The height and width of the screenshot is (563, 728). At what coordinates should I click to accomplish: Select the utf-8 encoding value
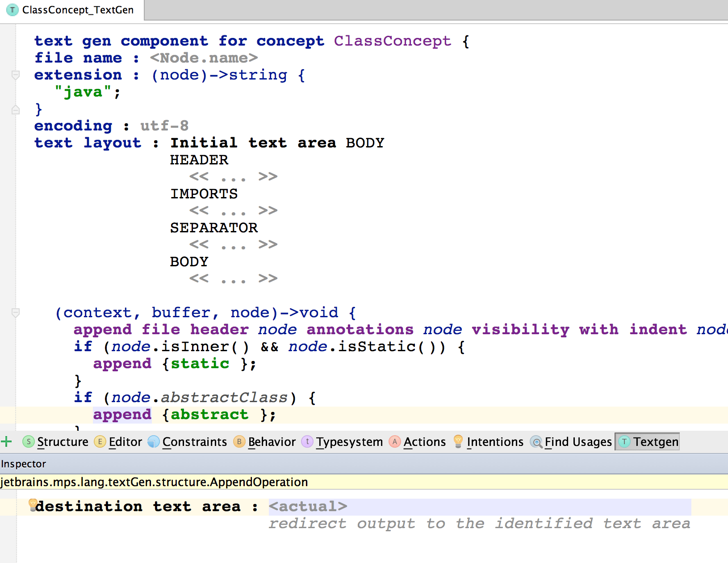click(164, 126)
